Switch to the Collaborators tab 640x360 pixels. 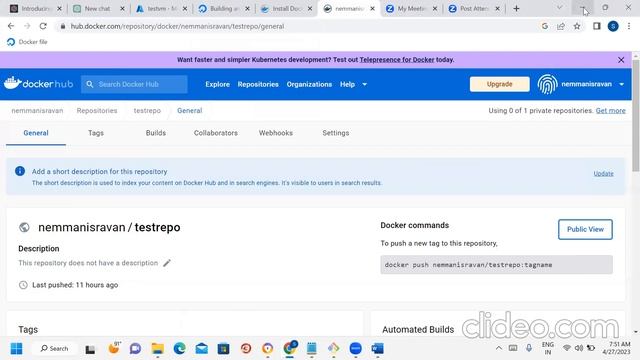tap(216, 133)
